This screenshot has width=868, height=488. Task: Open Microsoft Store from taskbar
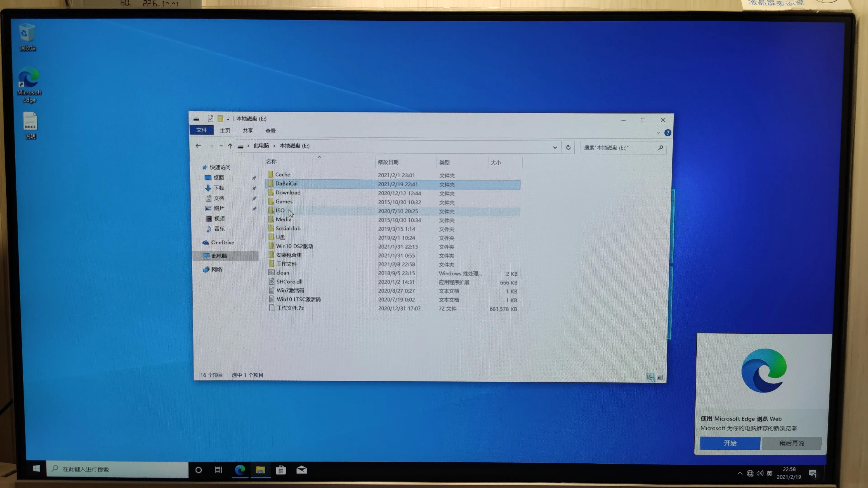click(x=281, y=470)
